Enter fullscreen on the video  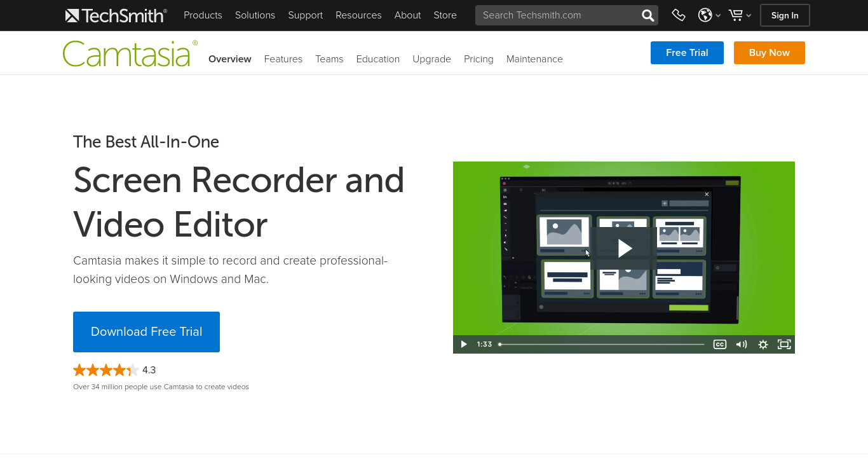coord(784,344)
